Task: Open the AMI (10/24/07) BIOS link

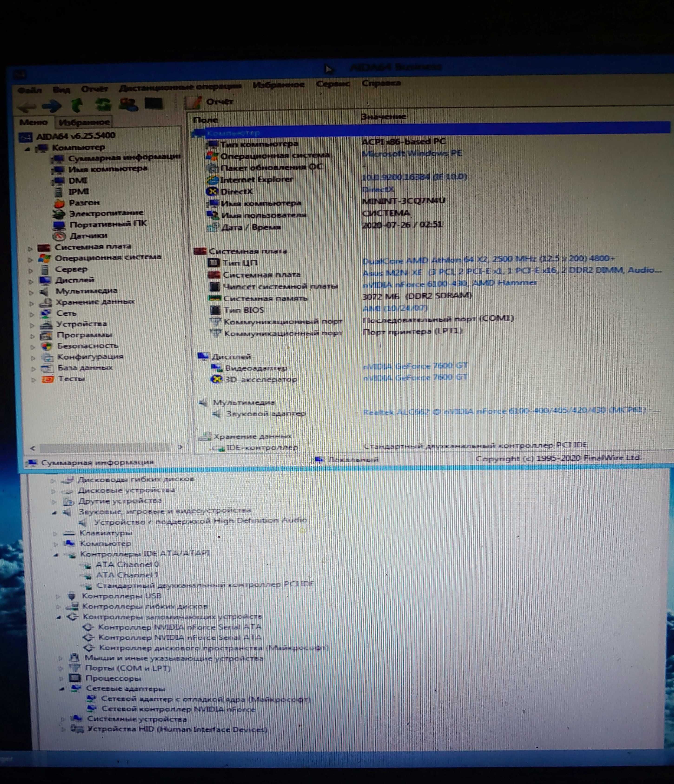Action: pyautogui.click(x=395, y=308)
